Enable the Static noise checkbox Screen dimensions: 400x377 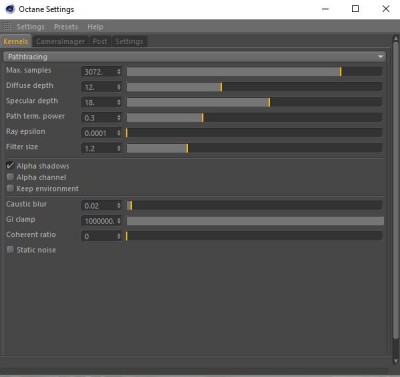tap(10, 249)
